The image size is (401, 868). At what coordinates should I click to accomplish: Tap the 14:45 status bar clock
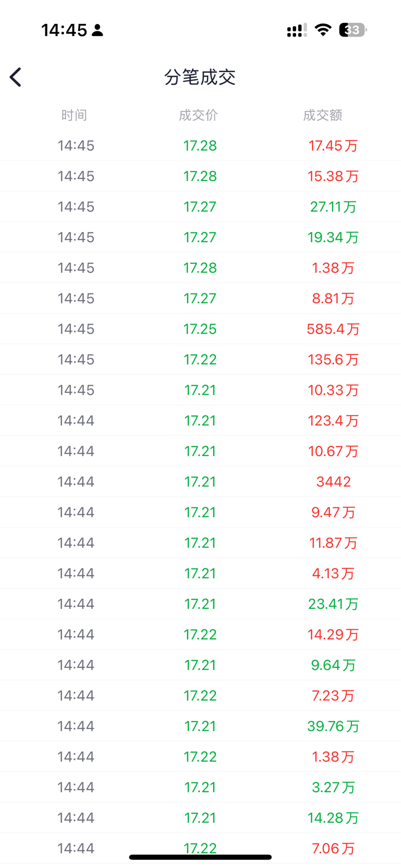click(64, 30)
